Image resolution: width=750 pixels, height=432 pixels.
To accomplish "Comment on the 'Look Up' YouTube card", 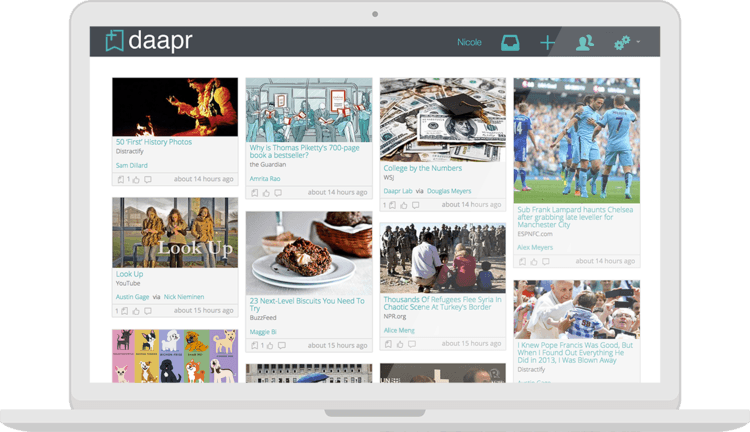I will [148, 311].
